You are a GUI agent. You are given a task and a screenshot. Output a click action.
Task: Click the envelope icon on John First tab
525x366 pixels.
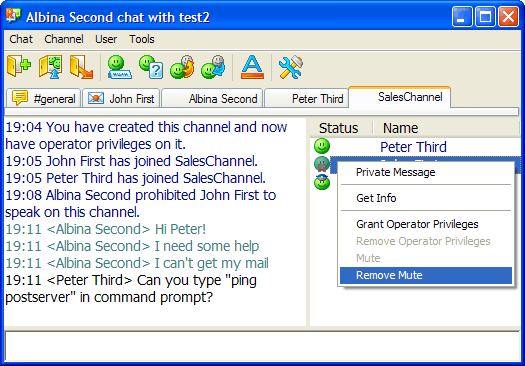96,98
